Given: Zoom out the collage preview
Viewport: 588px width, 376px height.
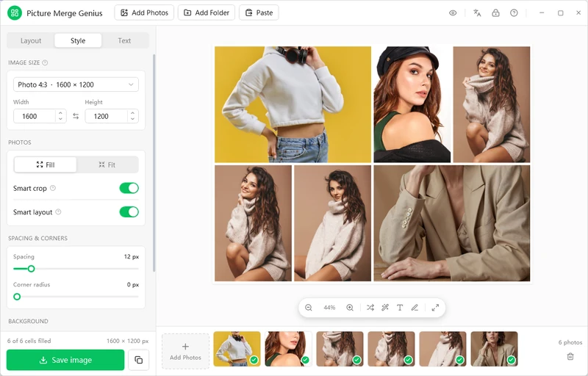Looking at the screenshot, I should pos(308,308).
